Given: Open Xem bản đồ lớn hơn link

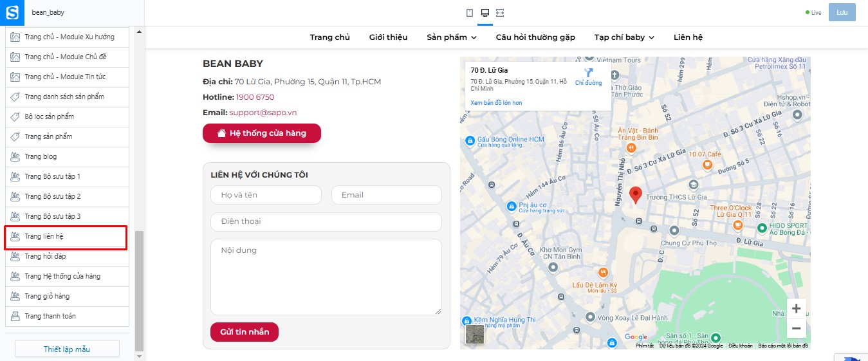Looking at the screenshot, I should pos(496,103).
